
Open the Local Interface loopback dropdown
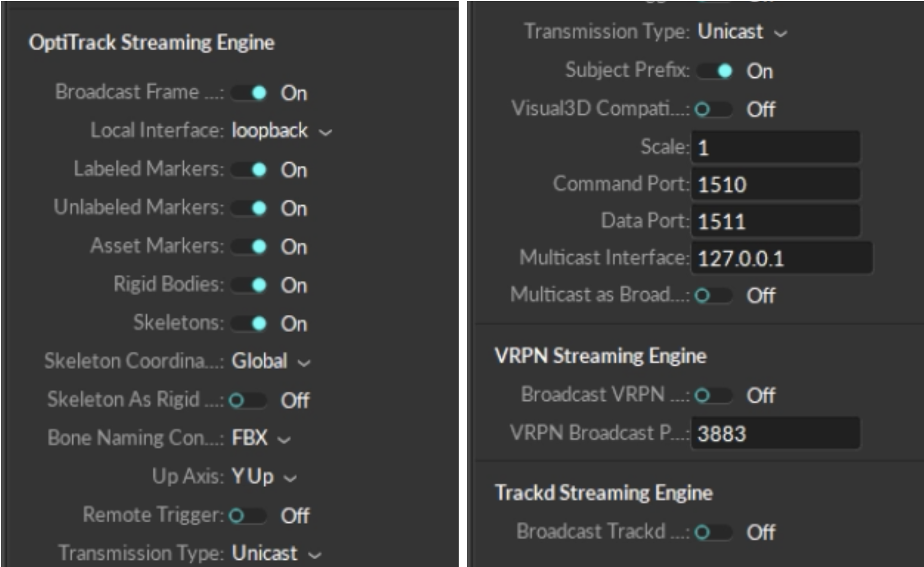(282, 131)
